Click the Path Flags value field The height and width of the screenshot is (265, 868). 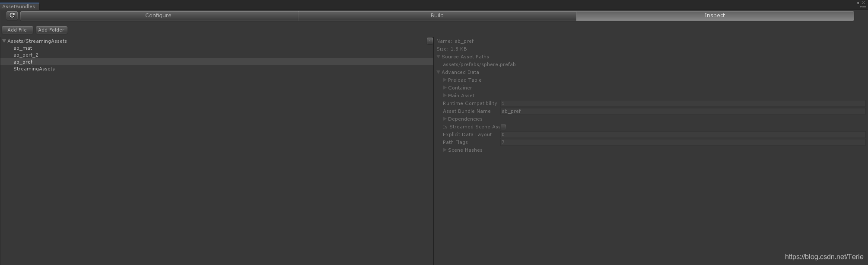coord(683,142)
